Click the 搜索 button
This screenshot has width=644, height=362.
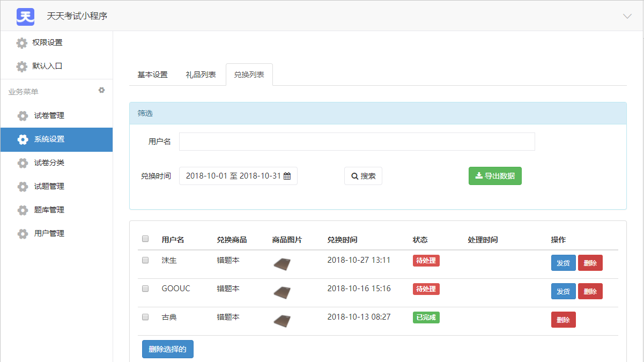pos(363,176)
